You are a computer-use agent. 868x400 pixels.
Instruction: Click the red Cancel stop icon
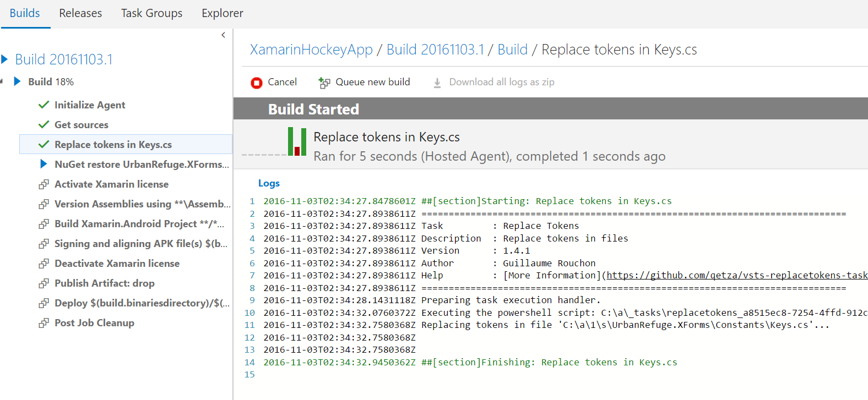point(257,83)
